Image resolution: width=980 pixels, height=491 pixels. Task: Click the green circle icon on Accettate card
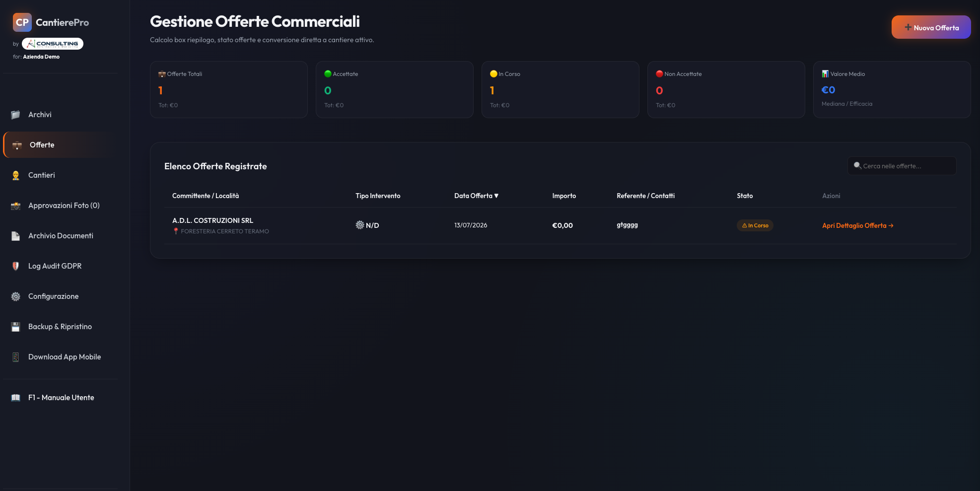point(328,74)
